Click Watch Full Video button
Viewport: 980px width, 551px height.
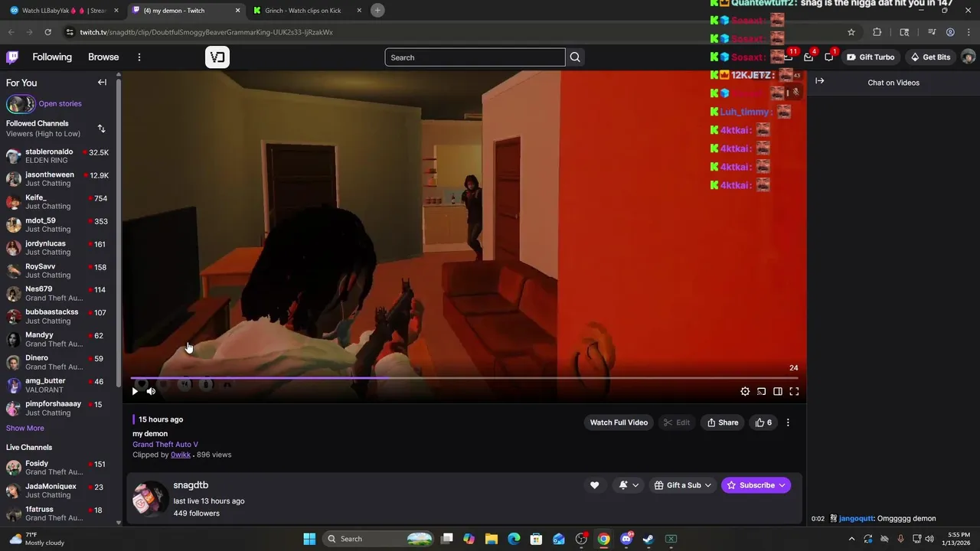coord(619,422)
